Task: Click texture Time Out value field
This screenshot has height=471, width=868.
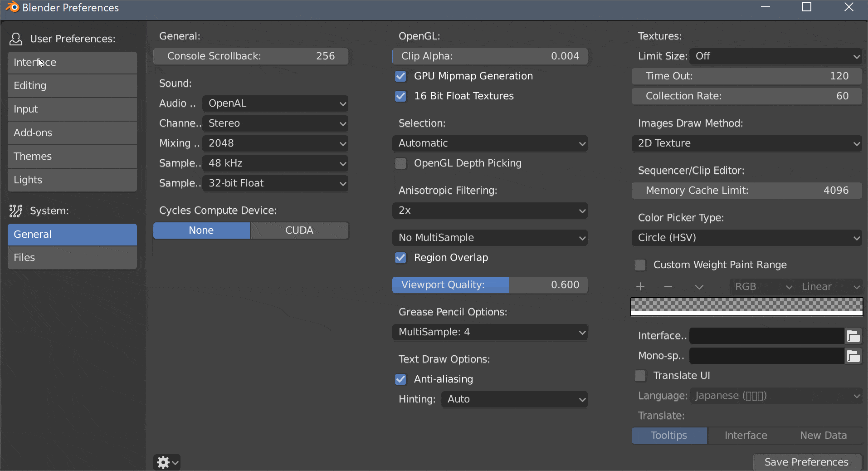Action: pos(746,76)
